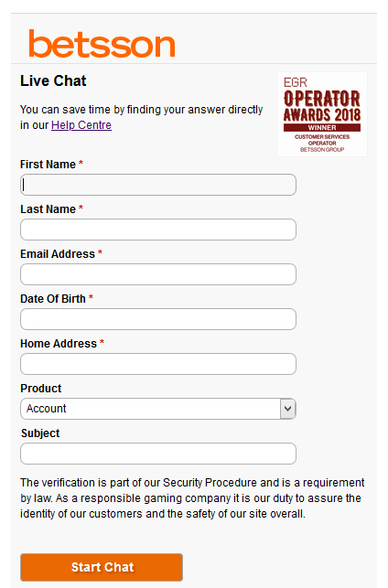Image resolution: width=388 pixels, height=588 pixels.
Task: Click the Home Address input box
Action: [x=158, y=364]
